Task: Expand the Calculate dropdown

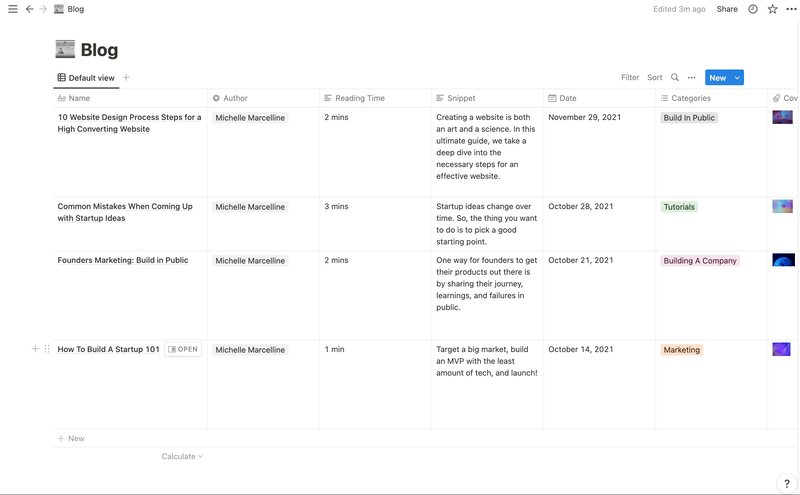Action: pos(182,456)
